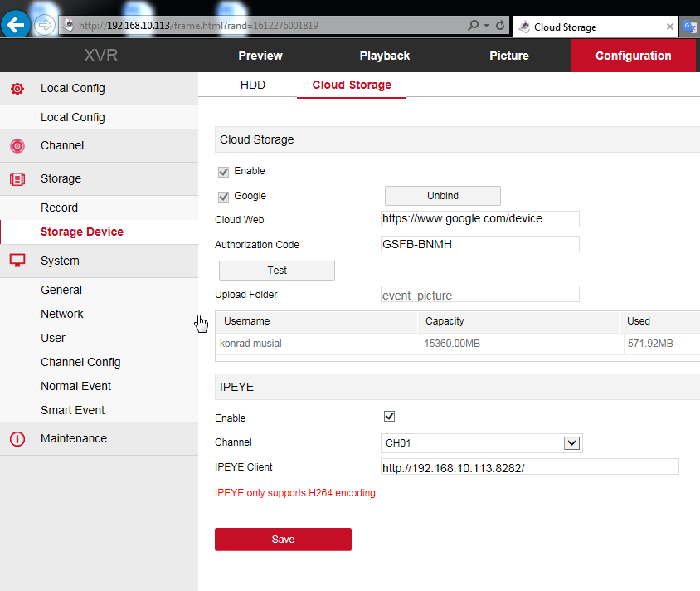Refresh the page with the reload icon
Image resolution: width=700 pixels, height=591 pixels.
click(x=498, y=26)
